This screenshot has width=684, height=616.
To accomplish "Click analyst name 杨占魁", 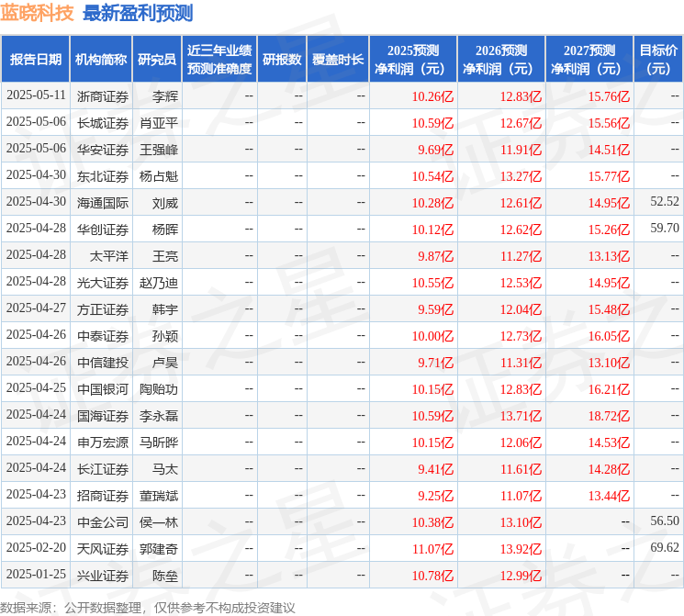I will pyautogui.click(x=159, y=176).
